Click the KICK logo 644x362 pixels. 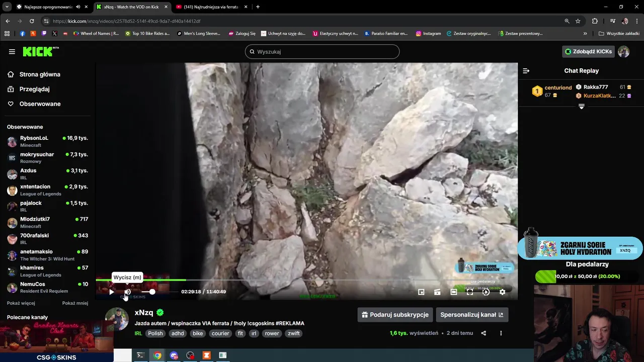[x=41, y=51]
